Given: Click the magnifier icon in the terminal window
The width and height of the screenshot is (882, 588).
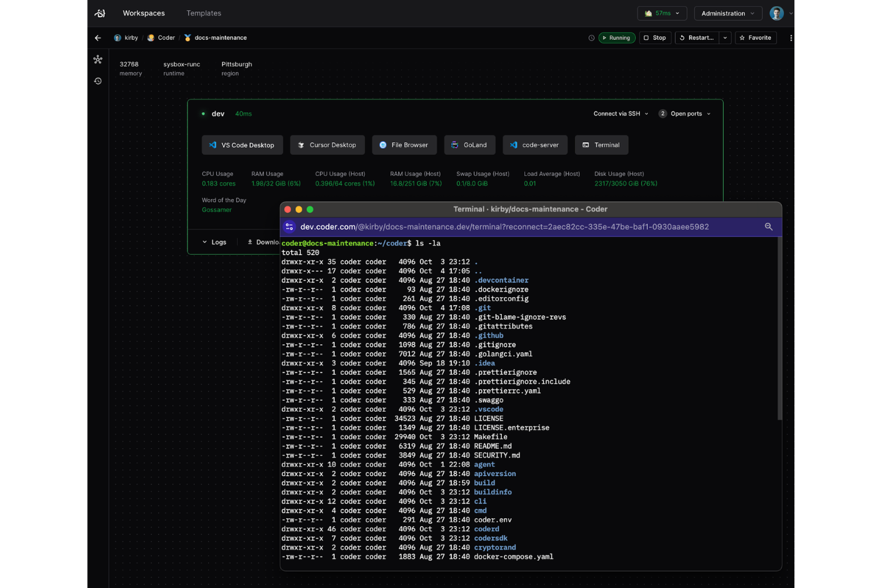Looking at the screenshot, I should [x=769, y=227].
